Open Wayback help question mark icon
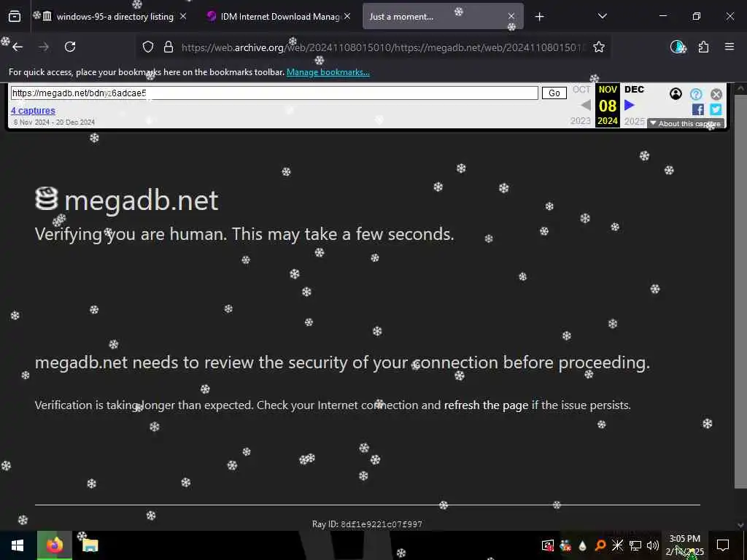 click(696, 94)
